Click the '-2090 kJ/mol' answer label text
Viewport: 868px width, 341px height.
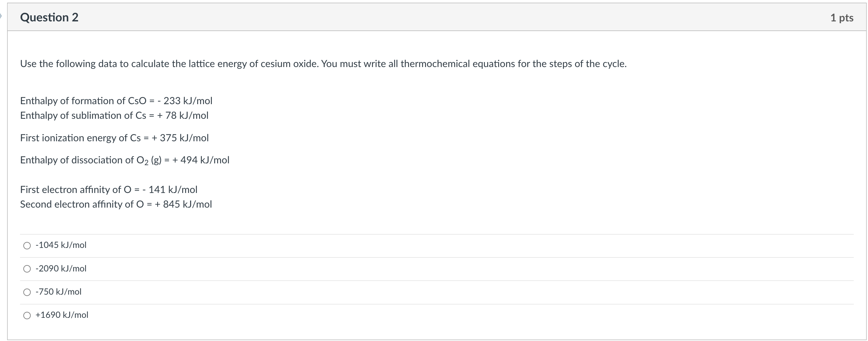coord(61,269)
